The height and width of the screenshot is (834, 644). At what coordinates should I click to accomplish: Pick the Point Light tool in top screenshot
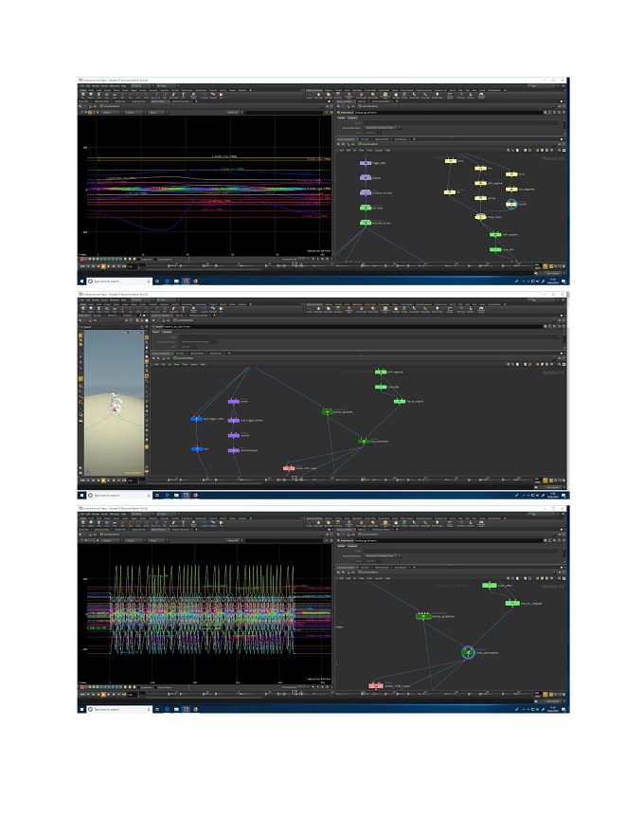pyautogui.click(x=318, y=96)
